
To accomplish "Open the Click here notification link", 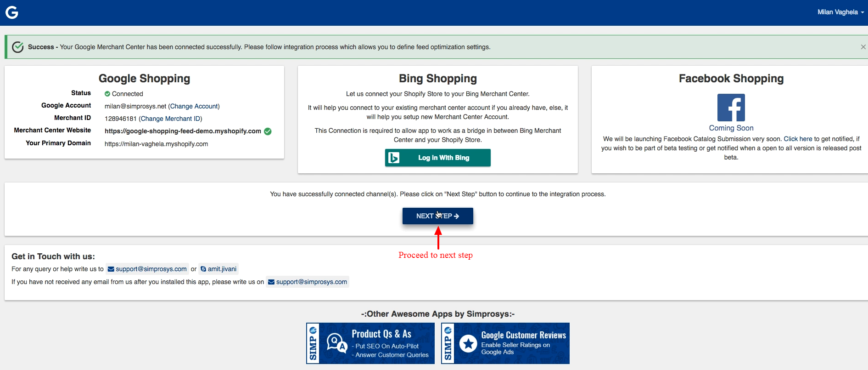I will coord(798,139).
